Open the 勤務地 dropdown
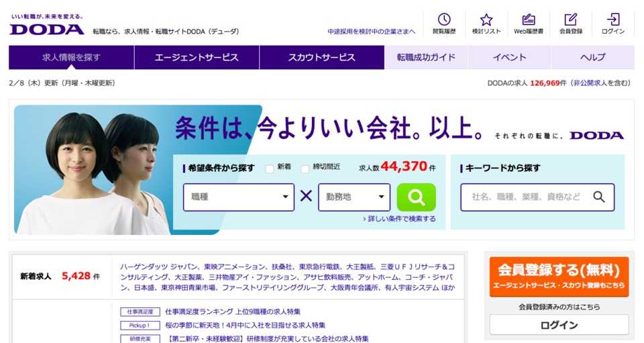Screen dimensions: 644x343 [x=354, y=197]
